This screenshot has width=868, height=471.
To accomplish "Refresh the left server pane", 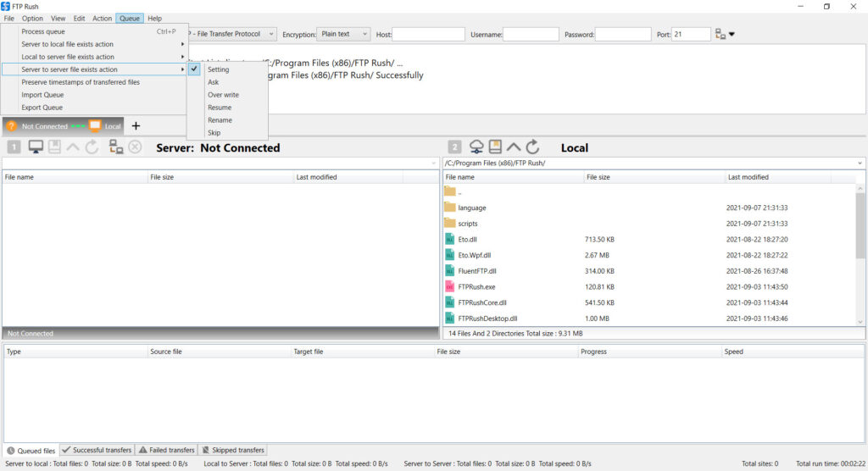I will click(92, 147).
